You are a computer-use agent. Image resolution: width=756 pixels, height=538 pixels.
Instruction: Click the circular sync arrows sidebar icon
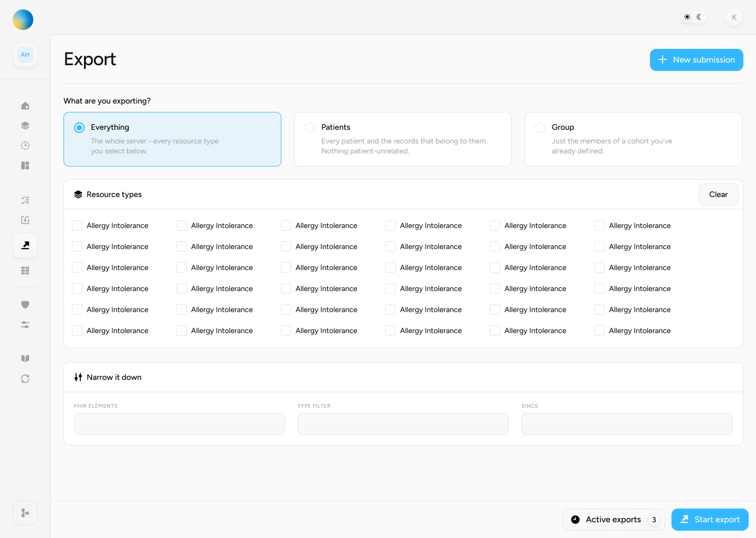(x=25, y=379)
